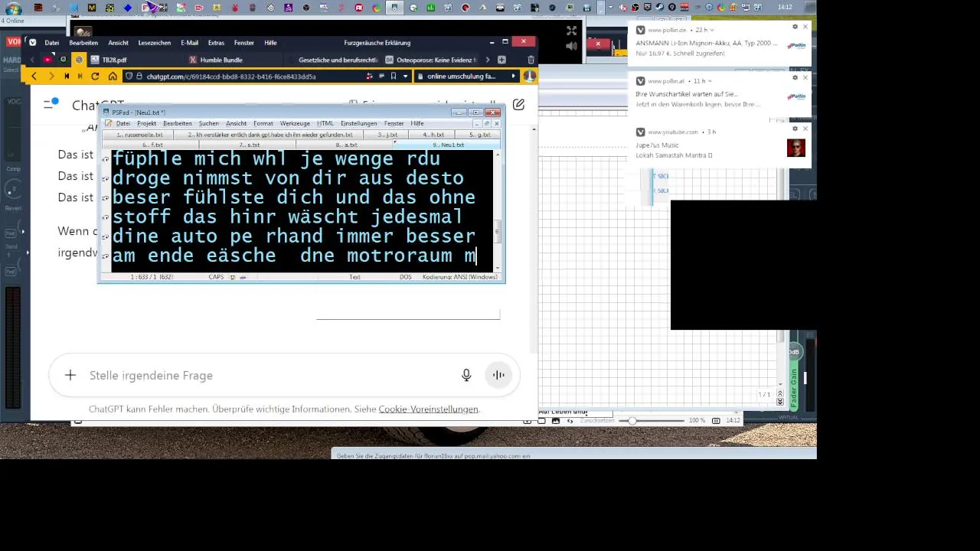This screenshot has width=980, height=551.
Task: Click speaker volume icon on video panel
Action: pos(571,46)
